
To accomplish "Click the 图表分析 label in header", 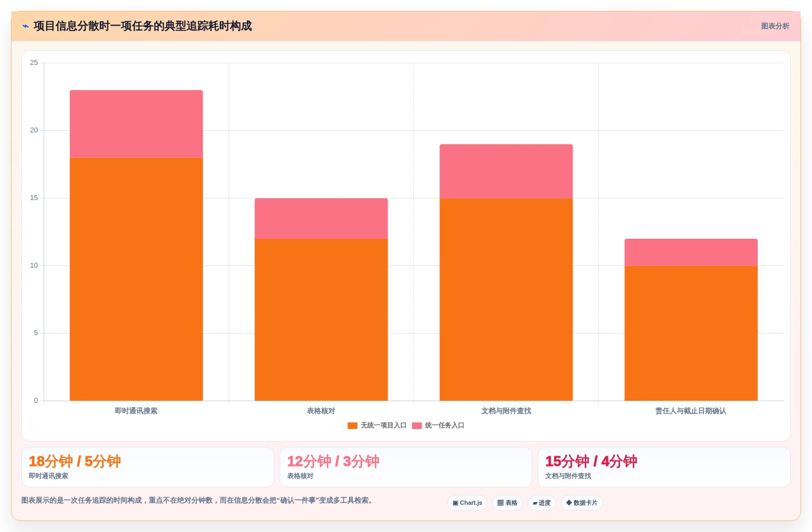I will coord(775,26).
